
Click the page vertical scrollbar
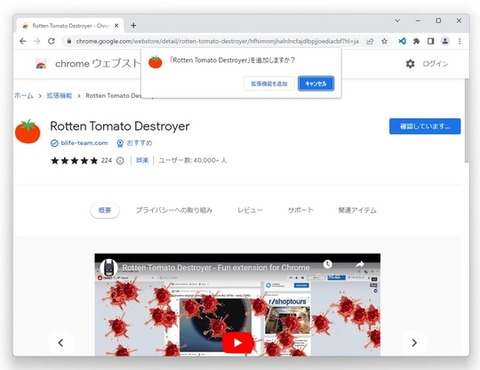pos(466,121)
